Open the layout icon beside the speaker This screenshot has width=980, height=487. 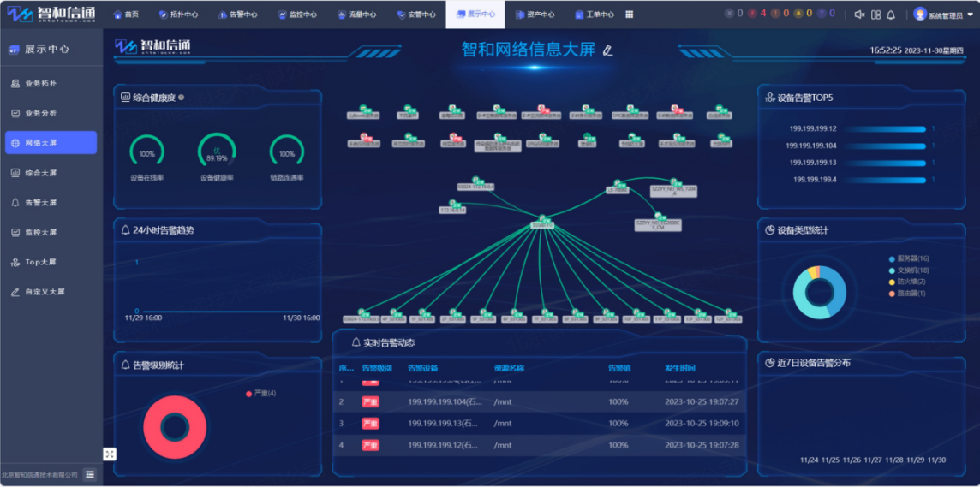click(x=875, y=15)
